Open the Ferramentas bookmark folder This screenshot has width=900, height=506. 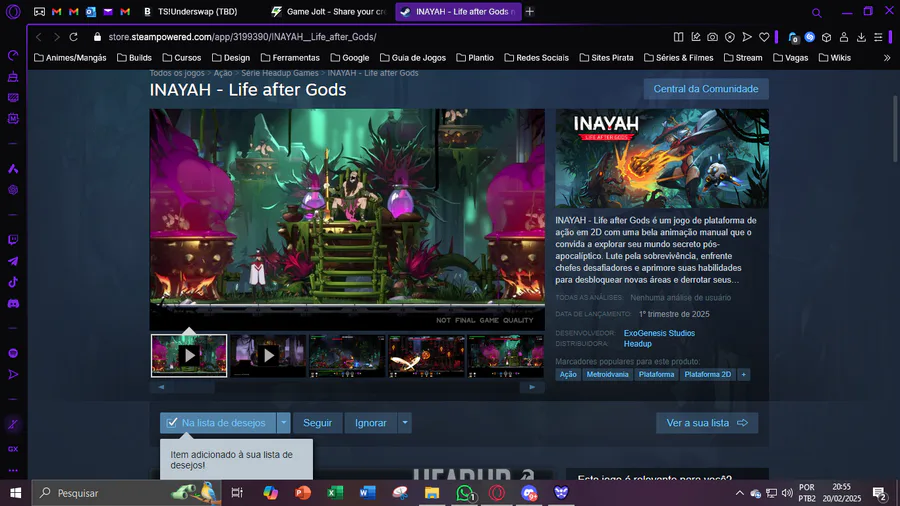tap(290, 58)
